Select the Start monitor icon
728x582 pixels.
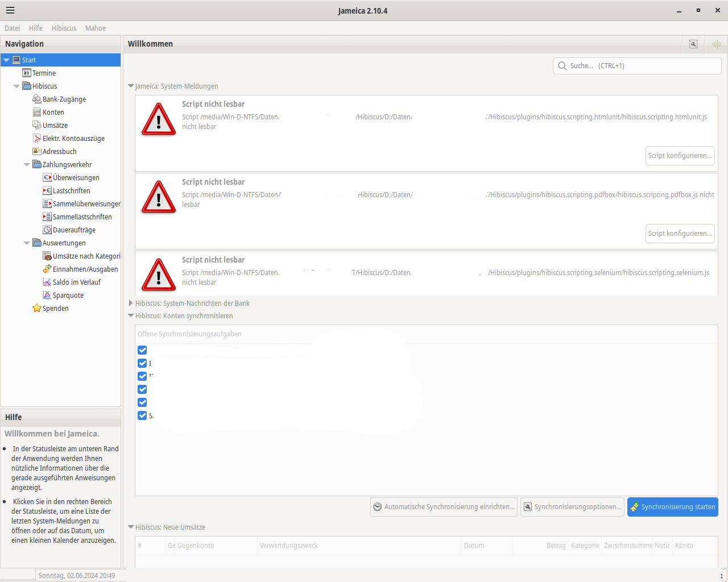(16, 60)
